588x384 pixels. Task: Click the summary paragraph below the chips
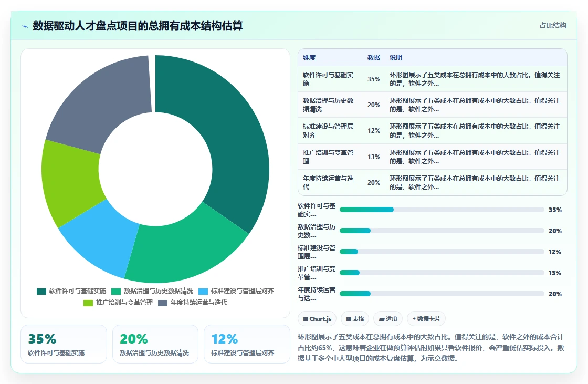(x=431, y=348)
